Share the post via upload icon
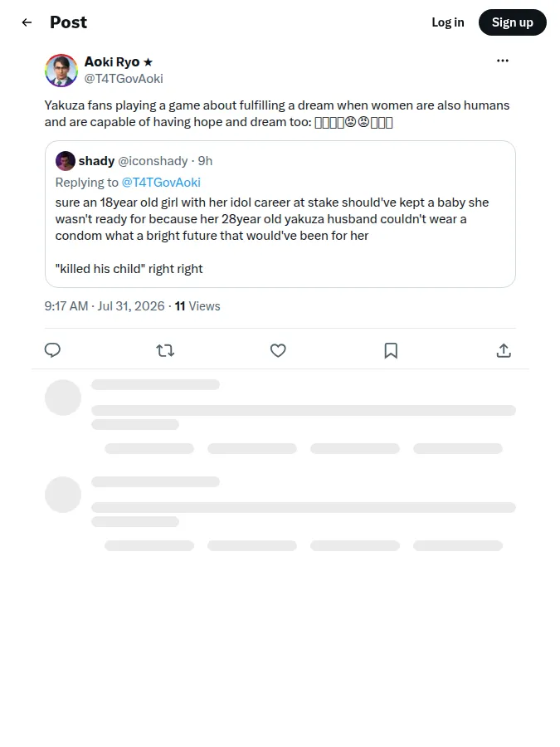The height and width of the screenshot is (747, 560). 504,350
